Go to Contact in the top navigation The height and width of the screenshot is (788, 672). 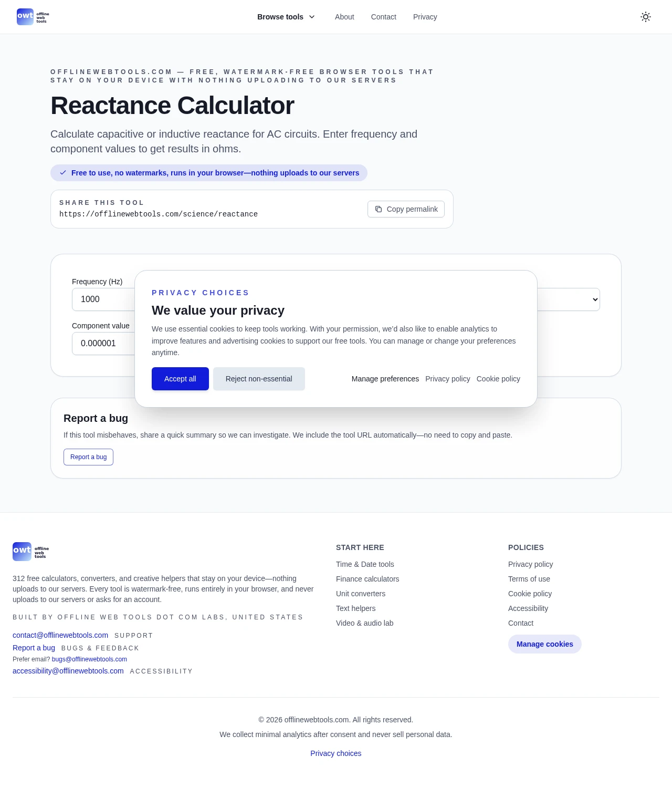pos(383,17)
